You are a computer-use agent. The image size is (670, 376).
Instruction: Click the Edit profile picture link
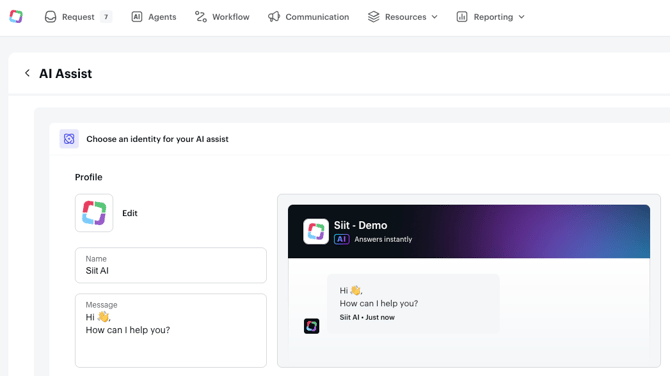(x=130, y=213)
